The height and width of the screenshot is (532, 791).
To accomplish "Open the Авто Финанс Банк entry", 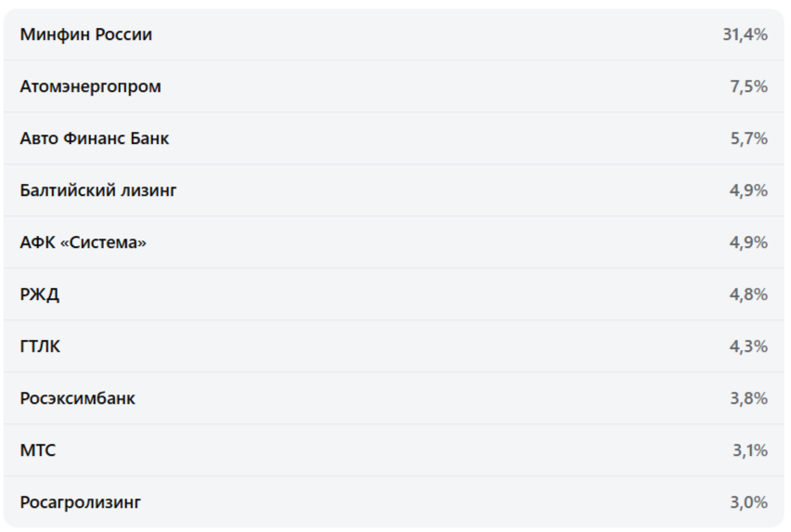I will point(94,138).
